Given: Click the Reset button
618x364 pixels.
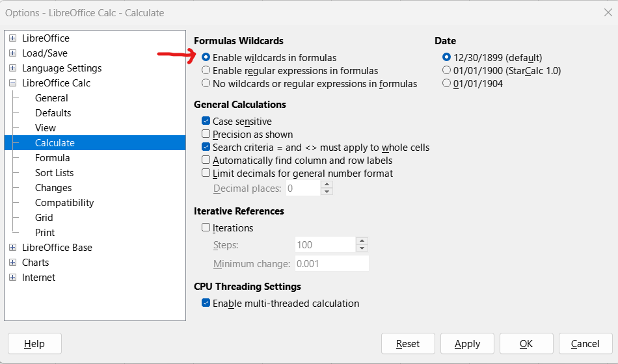Looking at the screenshot, I should pyautogui.click(x=408, y=344).
